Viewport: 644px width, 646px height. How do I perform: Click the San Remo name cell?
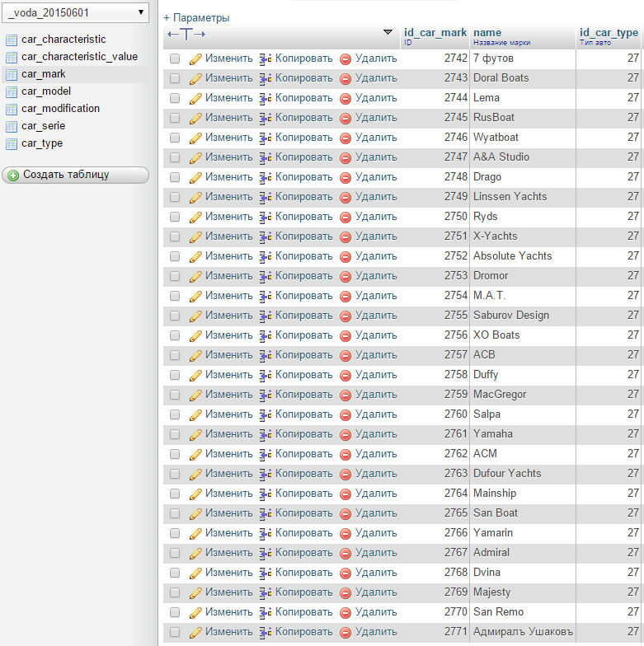pyautogui.click(x=523, y=612)
